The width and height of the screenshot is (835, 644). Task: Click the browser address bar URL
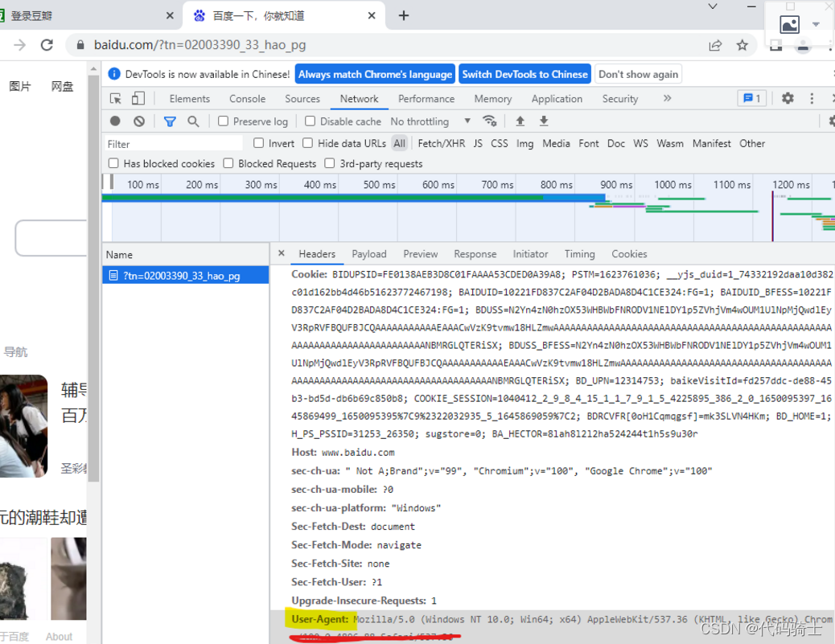[x=199, y=45]
